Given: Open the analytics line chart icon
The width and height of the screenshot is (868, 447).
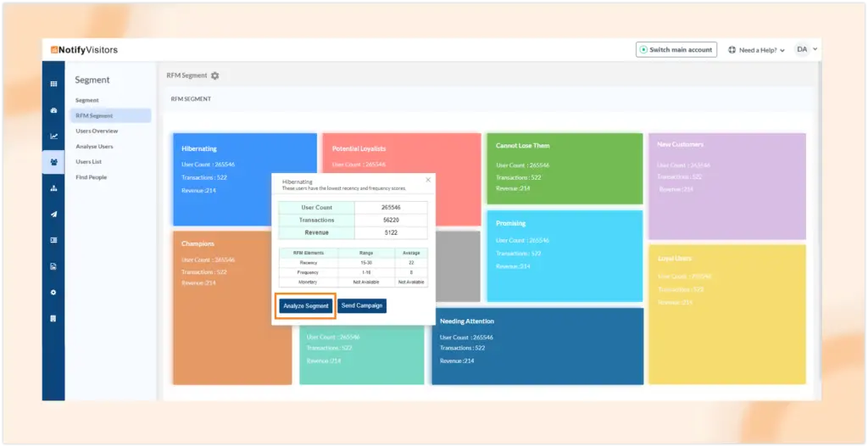Looking at the screenshot, I should click(53, 136).
